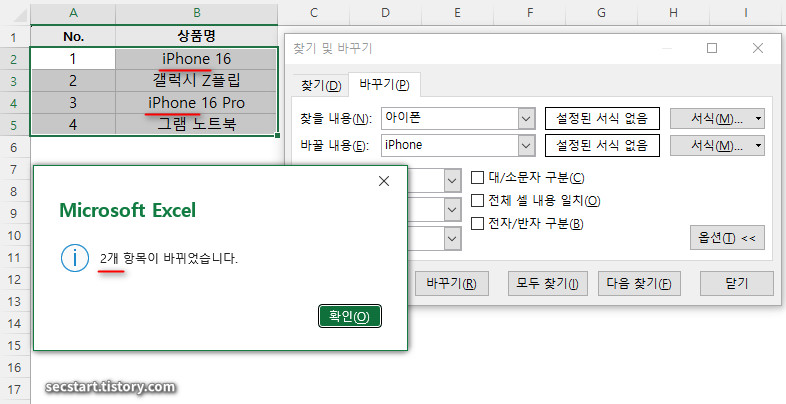Select column H header
Image resolution: width=786 pixels, height=404 pixels.
(x=674, y=14)
